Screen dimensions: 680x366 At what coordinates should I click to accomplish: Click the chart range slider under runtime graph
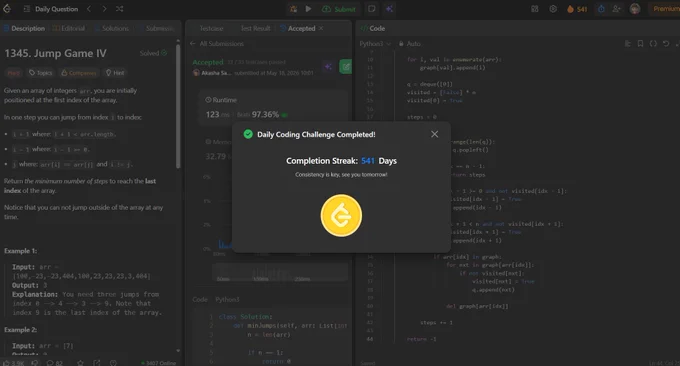pyautogui.click(x=280, y=273)
